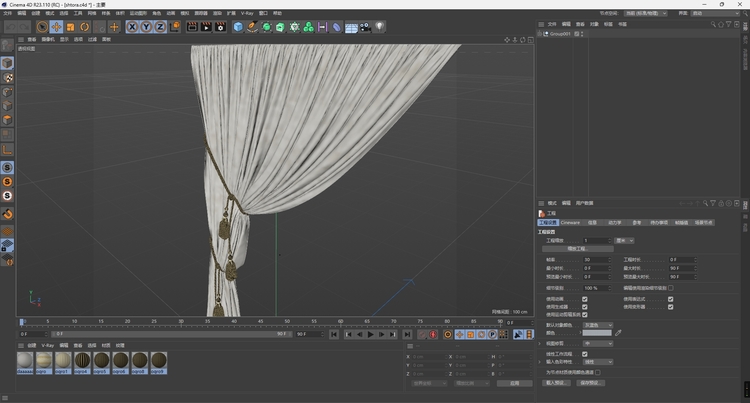Viewport: 750px width, 403px height.
Task: Uncheck 使用表达式 (Use Expressions) checkbox
Action: click(671, 299)
